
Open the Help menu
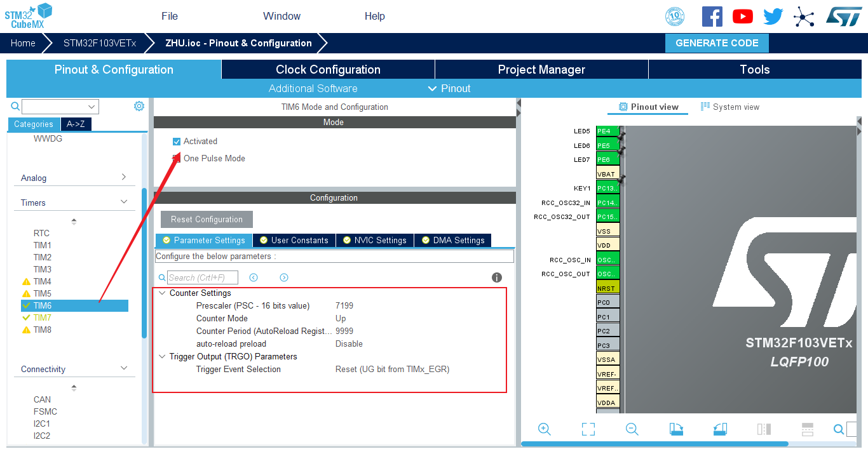coord(375,16)
